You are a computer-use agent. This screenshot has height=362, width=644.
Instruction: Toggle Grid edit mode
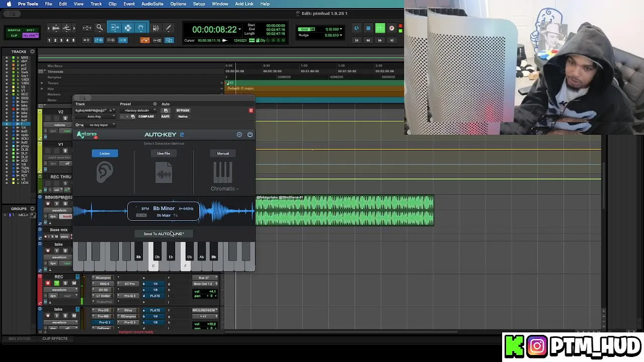click(x=30, y=36)
